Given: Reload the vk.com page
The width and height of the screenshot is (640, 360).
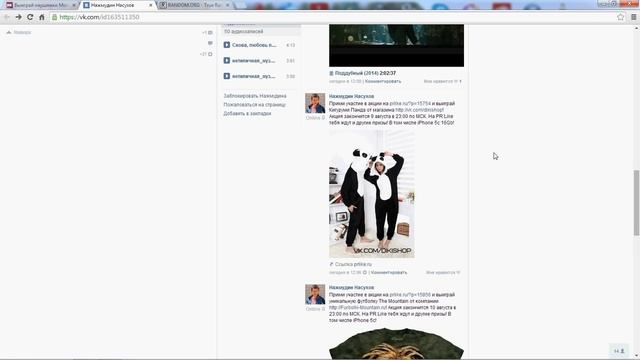Looking at the screenshot, I should click(30, 17).
